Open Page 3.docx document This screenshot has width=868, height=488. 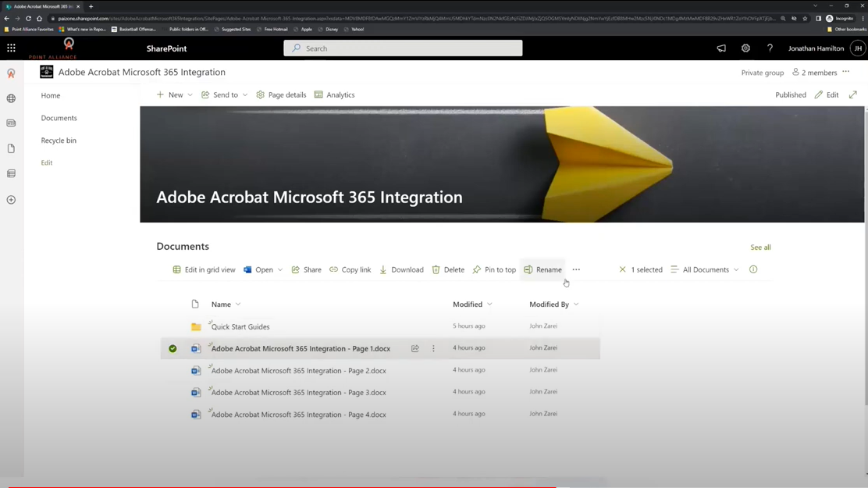[298, 393]
